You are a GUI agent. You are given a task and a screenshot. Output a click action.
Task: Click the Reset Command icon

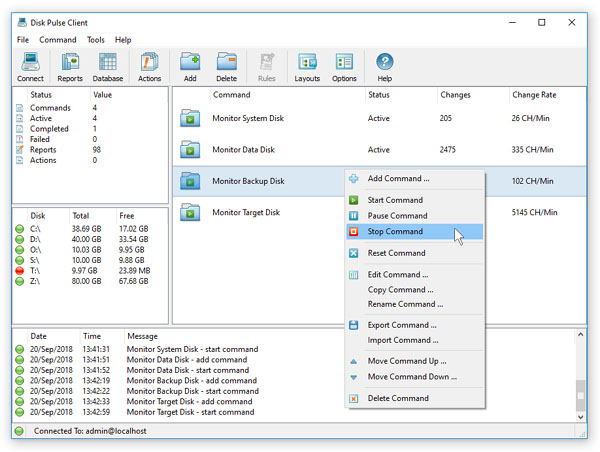point(354,253)
